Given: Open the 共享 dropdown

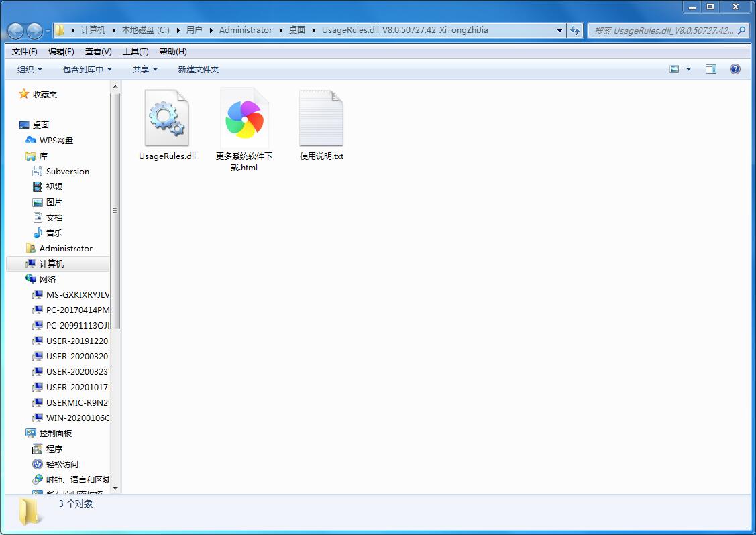Looking at the screenshot, I should (x=145, y=70).
